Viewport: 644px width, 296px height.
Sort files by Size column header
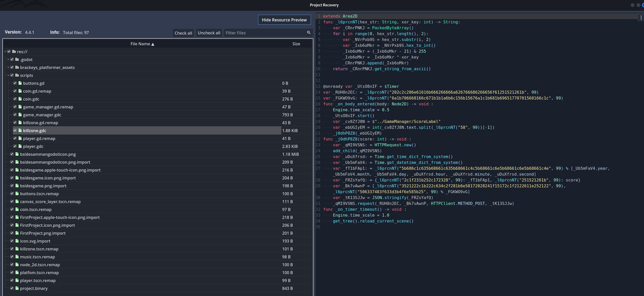click(296, 44)
